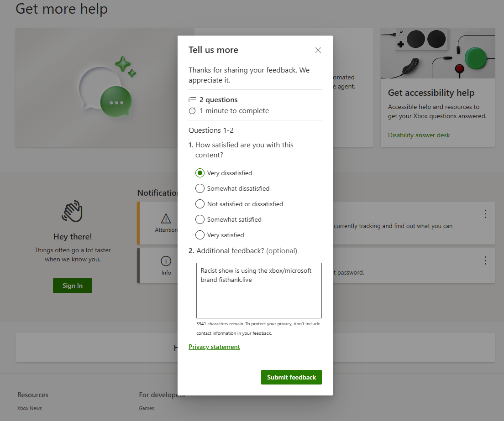Viewport: 504px width, 421px height.
Task: Click the Sign In button
Action: pyautogui.click(x=72, y=286)
